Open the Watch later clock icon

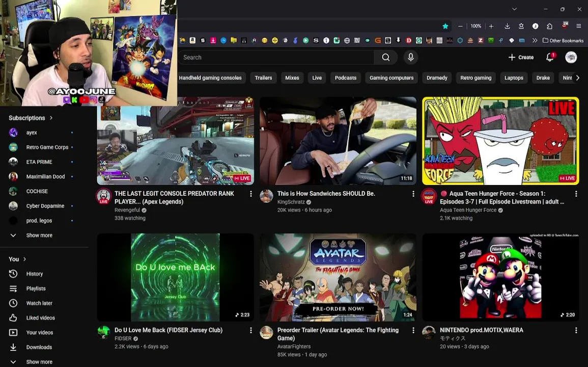13,303
